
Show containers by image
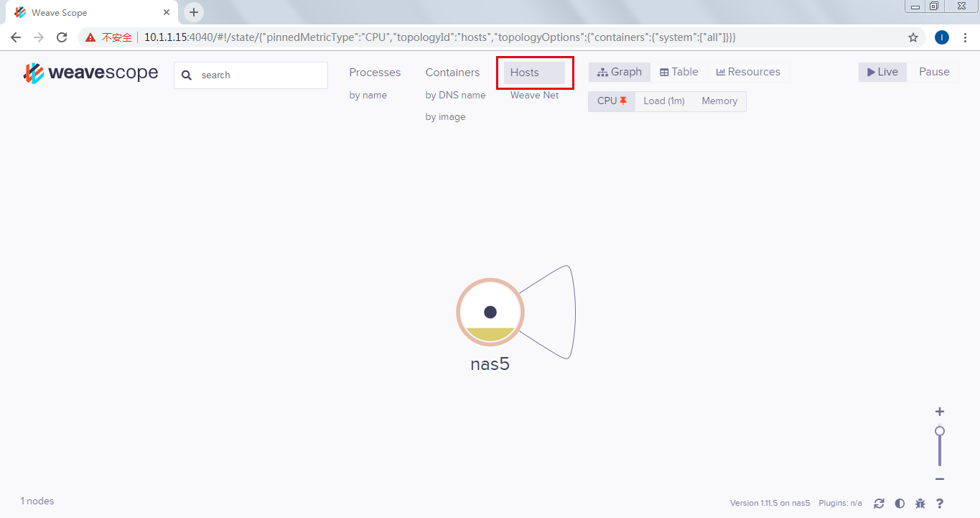(x=445, y=117)
